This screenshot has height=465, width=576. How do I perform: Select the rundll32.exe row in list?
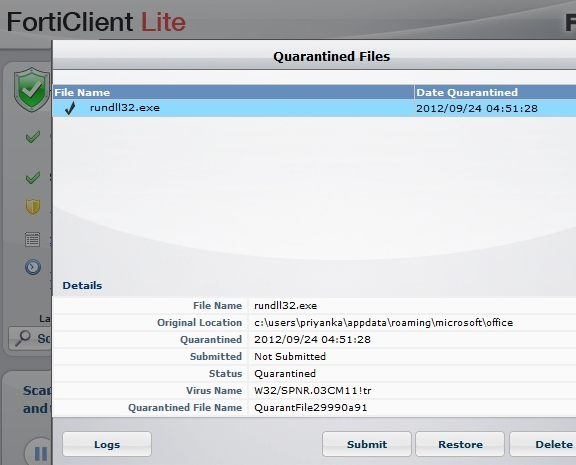coord(314,108)
